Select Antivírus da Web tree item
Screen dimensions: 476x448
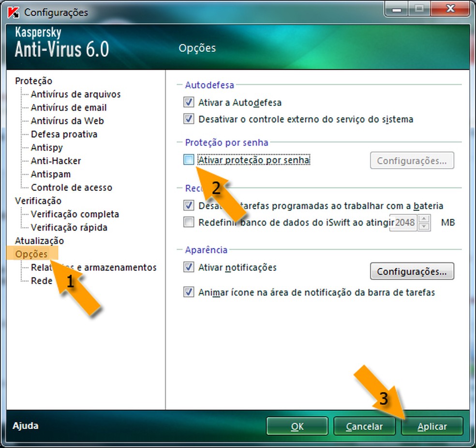pos(67,121)
